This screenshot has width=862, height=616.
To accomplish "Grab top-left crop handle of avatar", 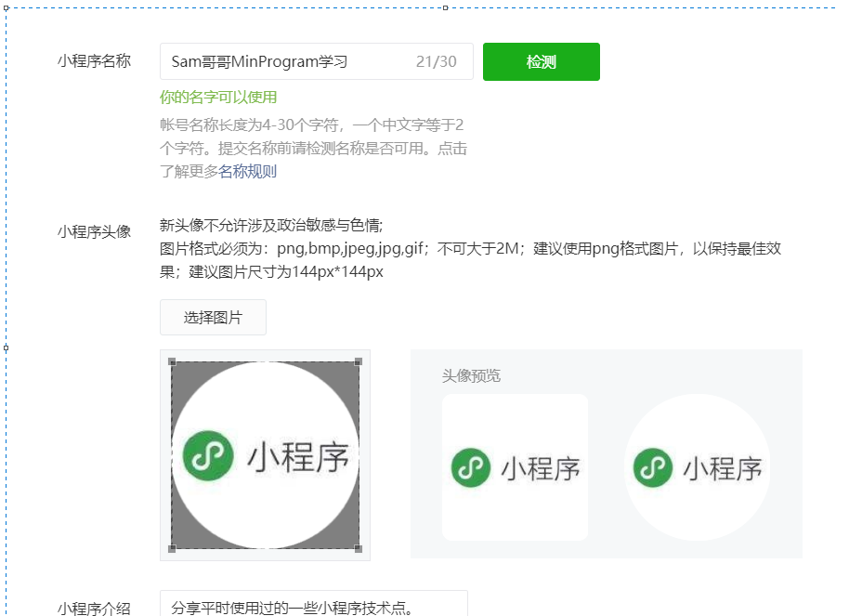I will (172, 362).
